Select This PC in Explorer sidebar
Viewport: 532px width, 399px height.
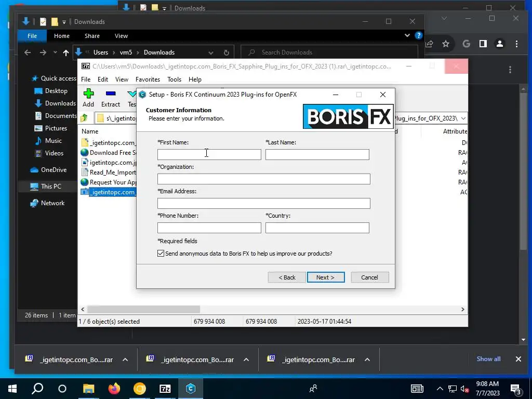point(46,187)
